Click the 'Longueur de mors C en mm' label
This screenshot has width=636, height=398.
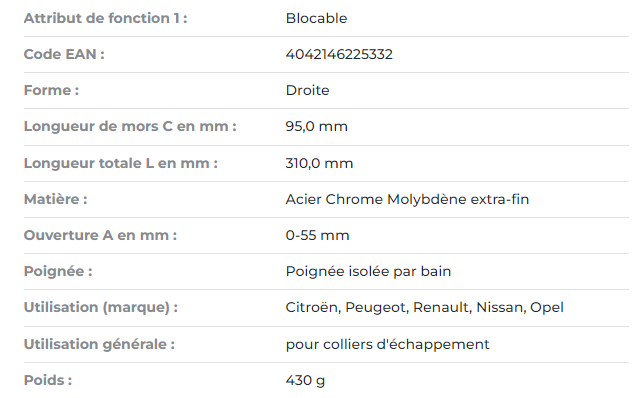click(x=130, y=127)
